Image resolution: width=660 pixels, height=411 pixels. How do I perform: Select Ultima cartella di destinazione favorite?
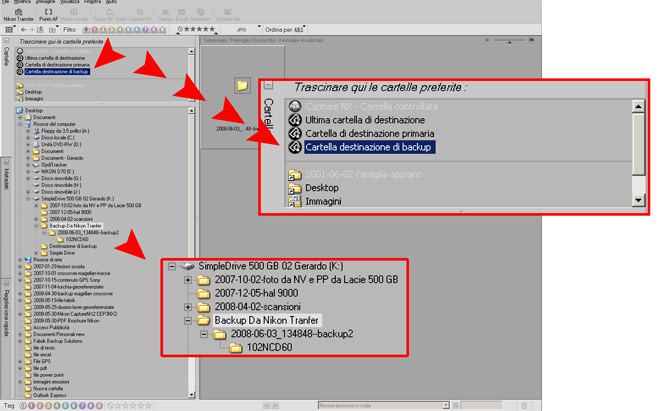click(x=55, y=58)
